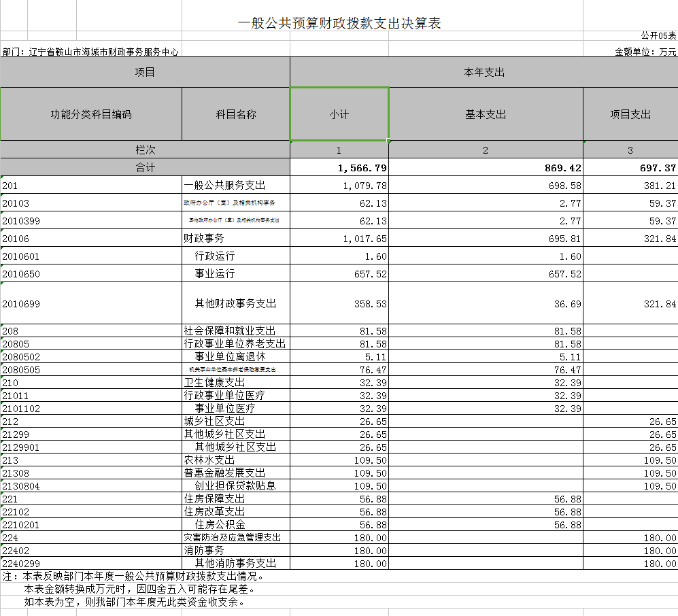Click the 住房公积金 cell
678x616 pixels.
pos(236,525)
